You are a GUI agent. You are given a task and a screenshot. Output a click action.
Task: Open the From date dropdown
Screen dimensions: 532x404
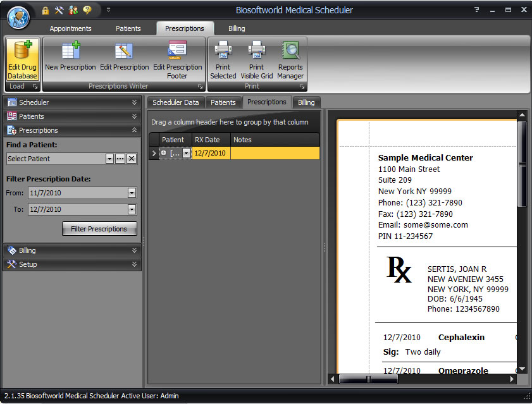(132, 193)
